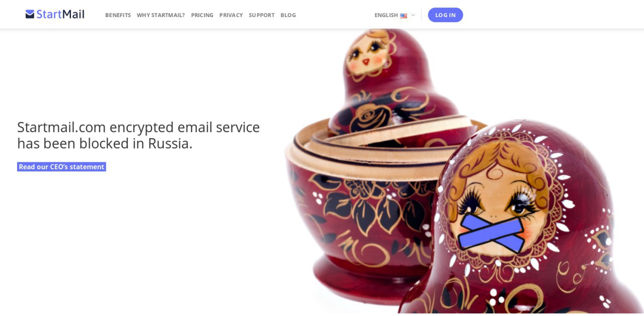644x316 pixels.
Task: Expand language chevron arrow
Action: click(413, 15)
